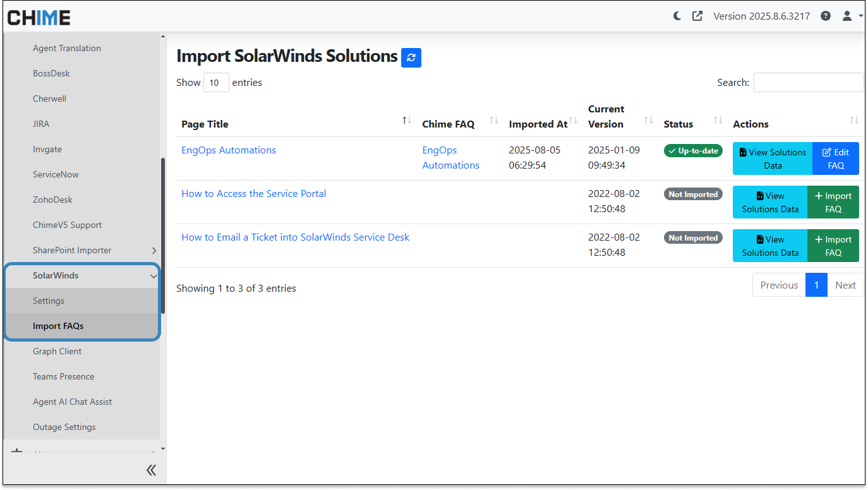Open Cherwell sidebar item
868x490 pixels.
49,99
